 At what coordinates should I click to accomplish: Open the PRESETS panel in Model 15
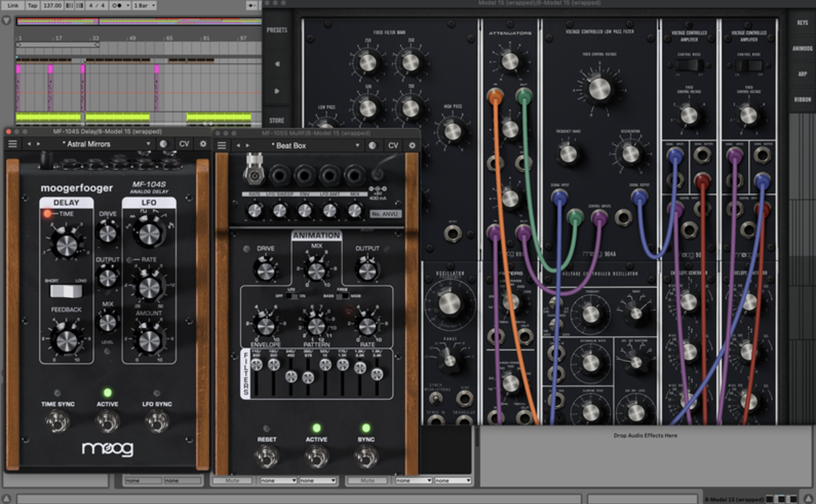click(x=277, y=30)
